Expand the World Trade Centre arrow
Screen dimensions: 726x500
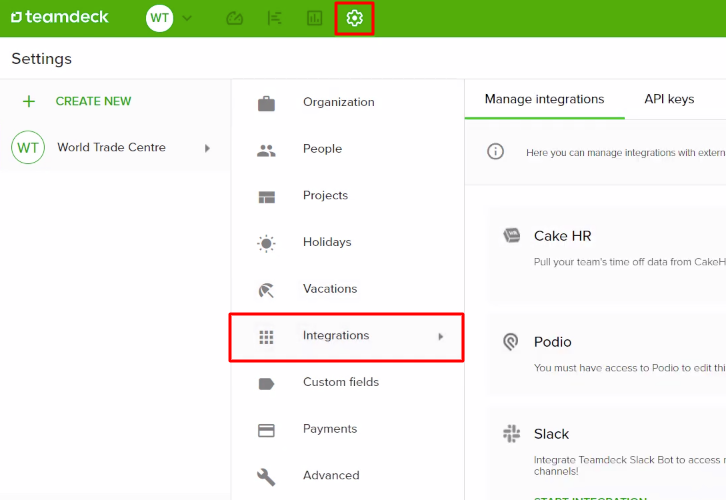207,148
